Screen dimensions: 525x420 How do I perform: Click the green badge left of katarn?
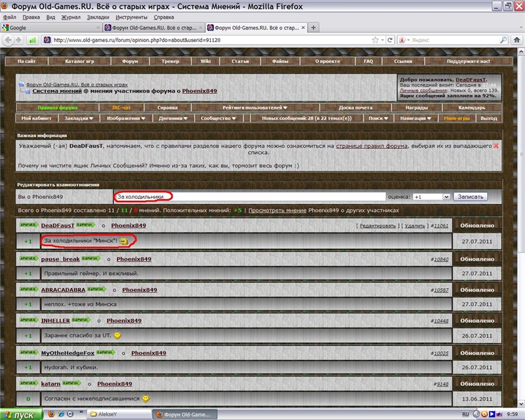coord(29,383)
